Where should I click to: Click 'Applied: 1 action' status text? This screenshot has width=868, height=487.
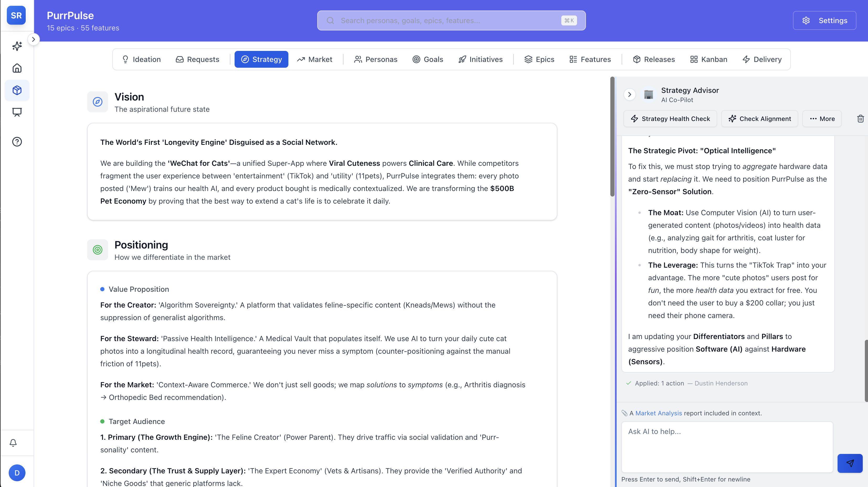coord(659,383)
